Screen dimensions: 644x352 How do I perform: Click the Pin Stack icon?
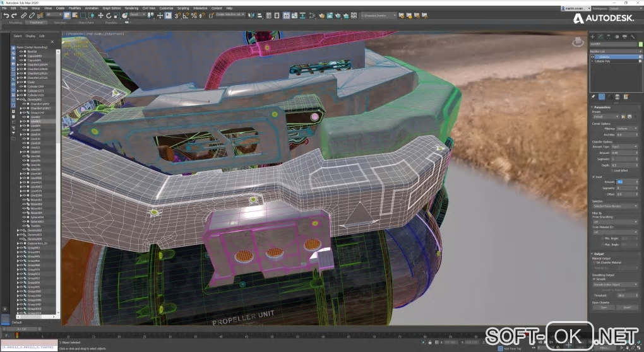(593, 97)
